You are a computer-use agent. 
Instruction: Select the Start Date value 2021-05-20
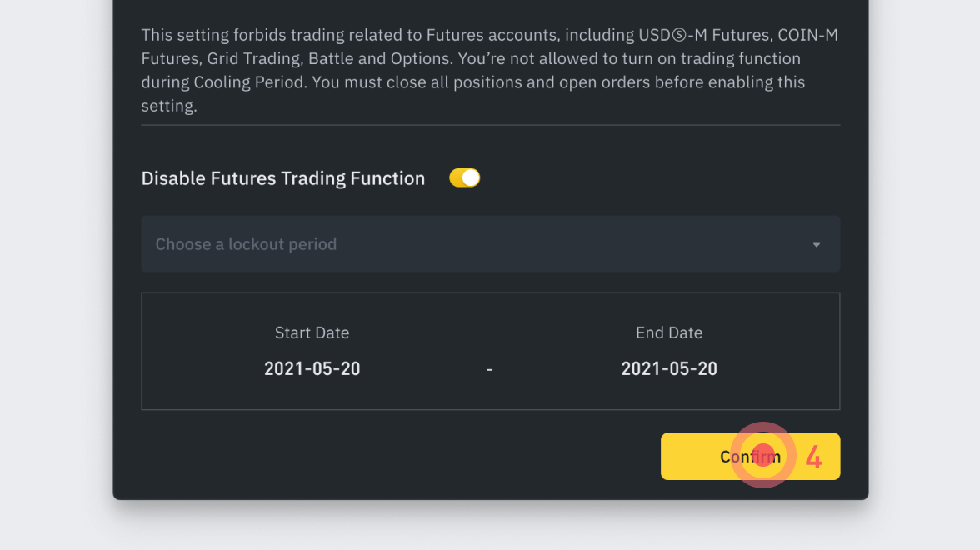[312, 368]
